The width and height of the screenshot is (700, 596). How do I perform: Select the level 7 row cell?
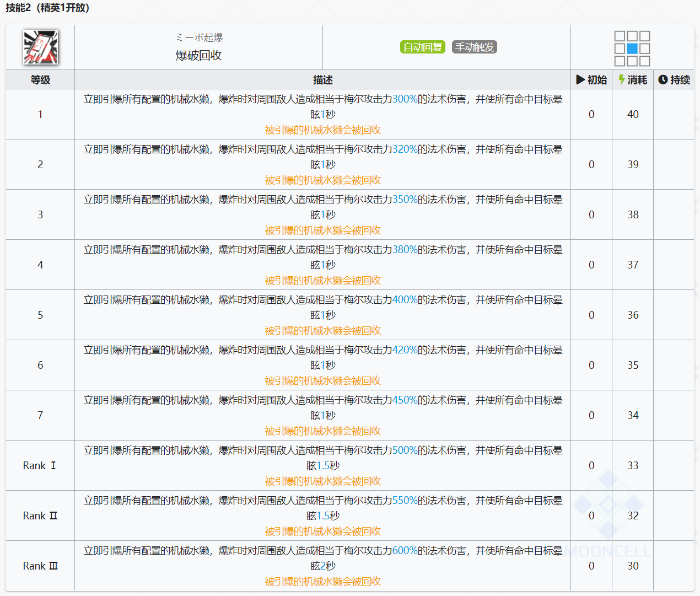[x=40, y=415]
